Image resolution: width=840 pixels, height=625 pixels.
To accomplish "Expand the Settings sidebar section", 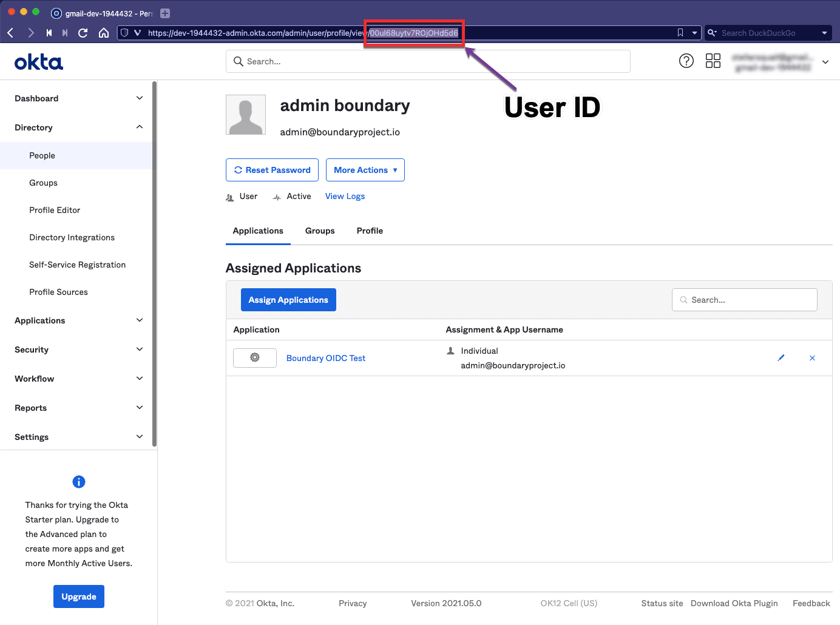I will pyautogui.click(x=79, y=437).
